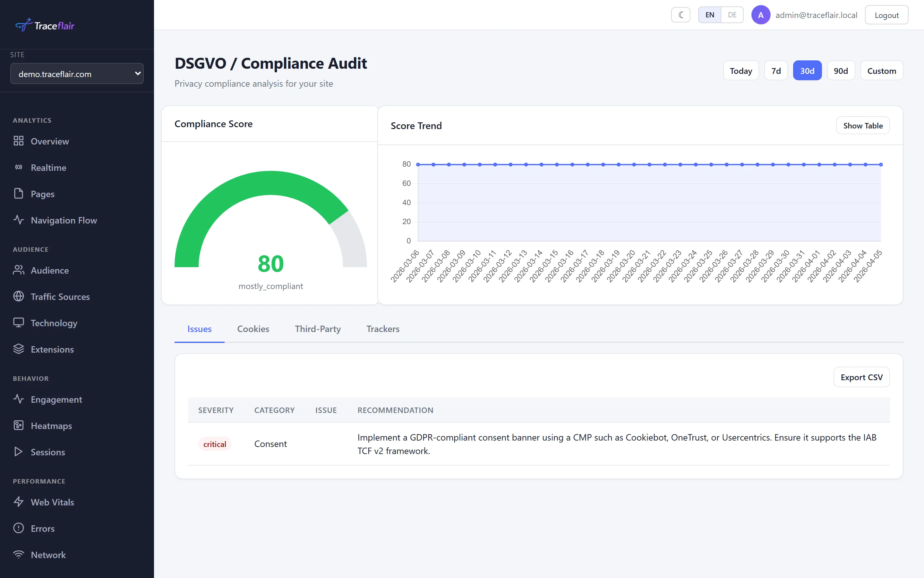Open Network via its wifi icon
Viewport: 924px width, 578px height.
[18, 555]
